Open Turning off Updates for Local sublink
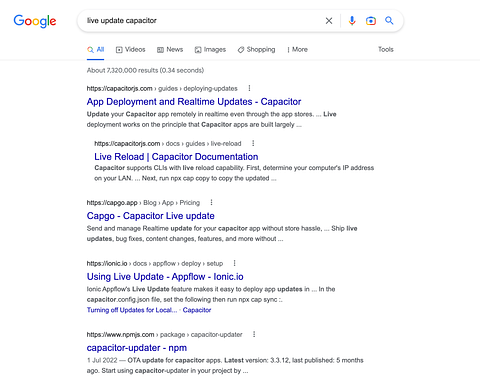The height and width of the screenshot is (390, 480). coord(132,310)
